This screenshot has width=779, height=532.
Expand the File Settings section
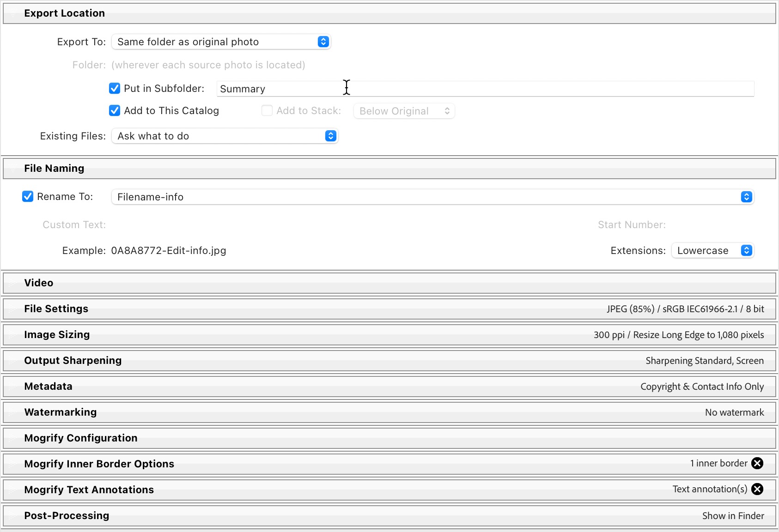pos(56,309)
